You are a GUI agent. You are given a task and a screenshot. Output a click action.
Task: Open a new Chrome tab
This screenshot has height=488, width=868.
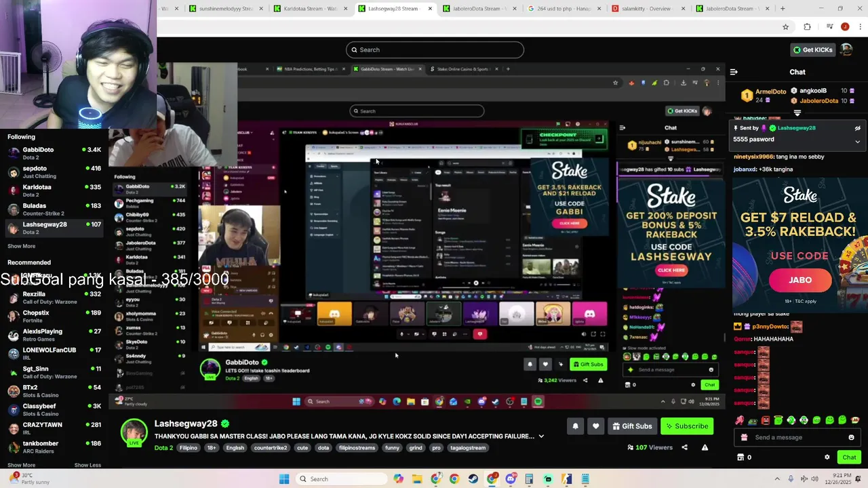tap(783, 9)
